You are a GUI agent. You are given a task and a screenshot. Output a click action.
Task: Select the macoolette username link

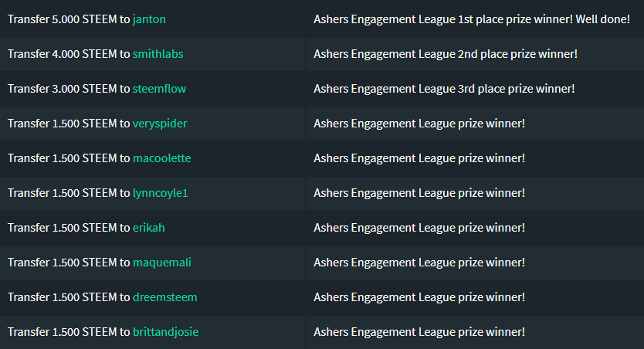point(161,158)
